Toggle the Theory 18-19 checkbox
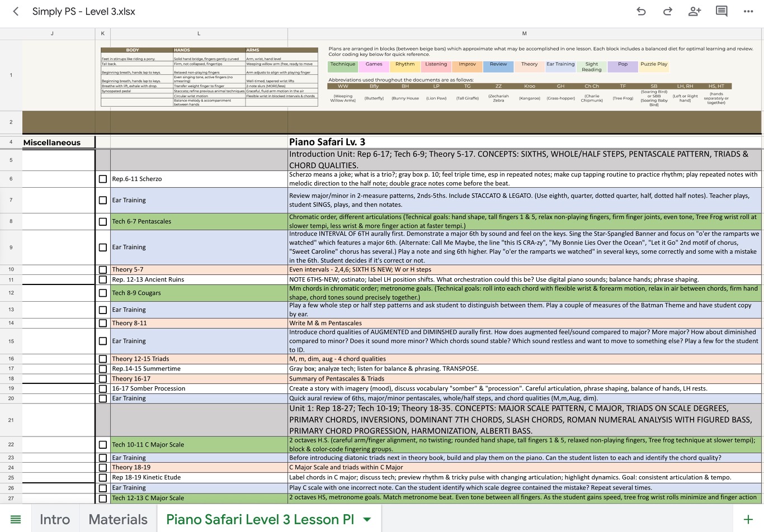The height and width of the screenshot is (532, 764). [103, 467]
